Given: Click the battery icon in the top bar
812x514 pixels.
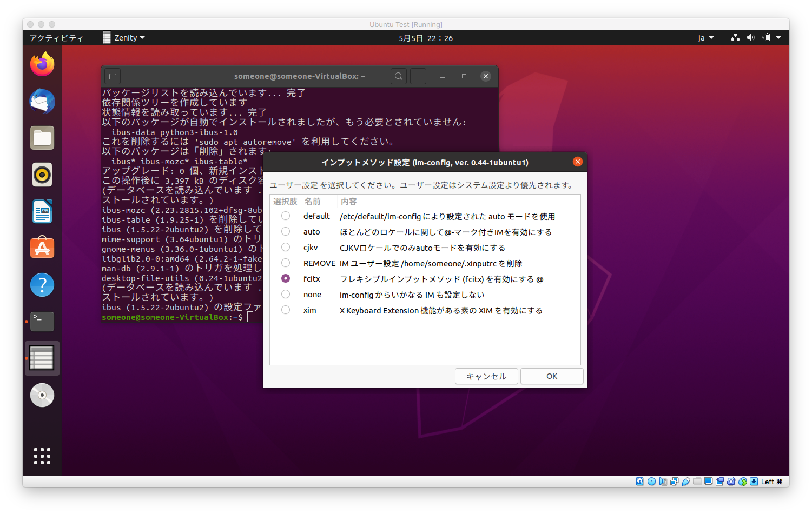Looking at the screenshot, I should pyautogui.click(x=766, y=37).
